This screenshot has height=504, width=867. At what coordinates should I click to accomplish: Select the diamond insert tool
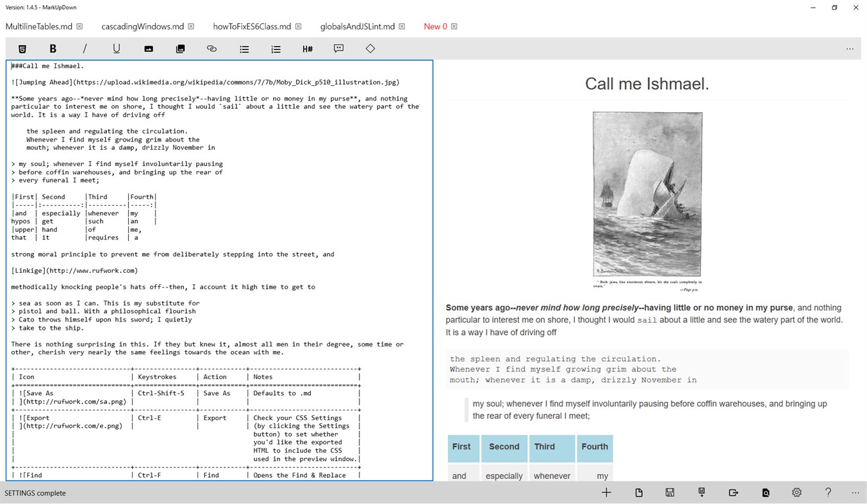[x=370, y=48]
